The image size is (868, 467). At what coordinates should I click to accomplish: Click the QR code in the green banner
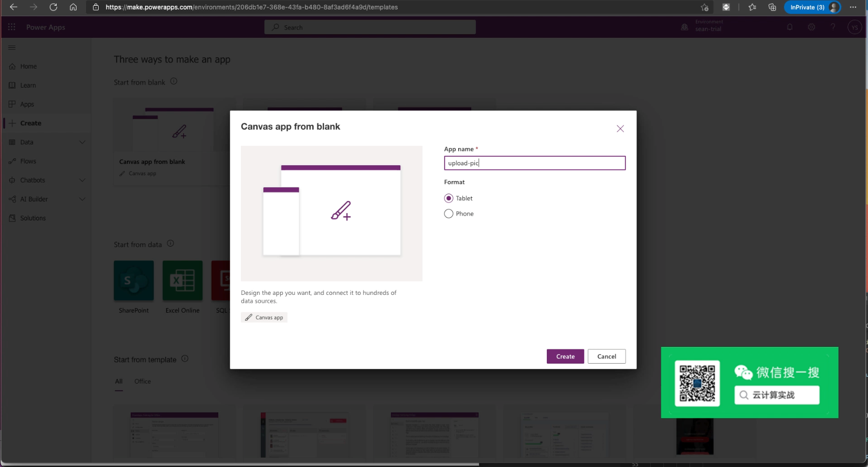tap(697, 383)
